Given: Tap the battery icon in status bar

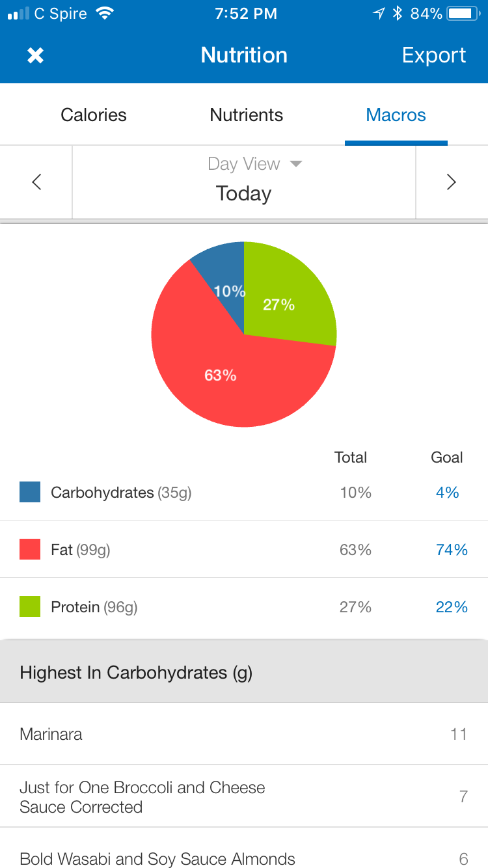Looking at the screenshot, I should [463, 14].
